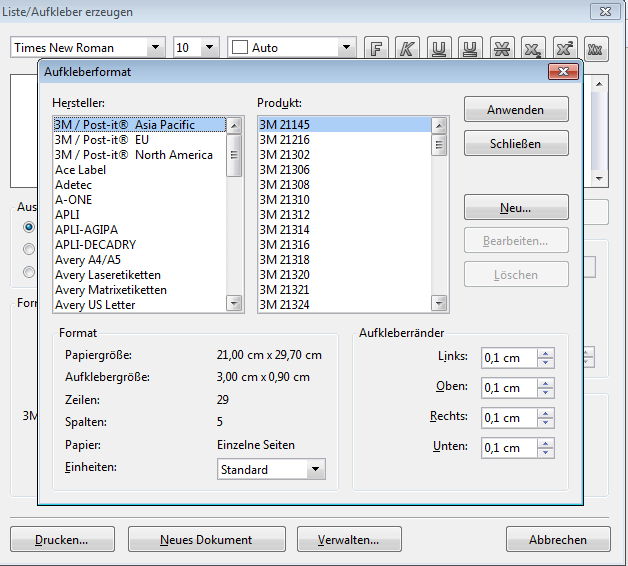Click the Abbrechen button

(x=558, y=540)
